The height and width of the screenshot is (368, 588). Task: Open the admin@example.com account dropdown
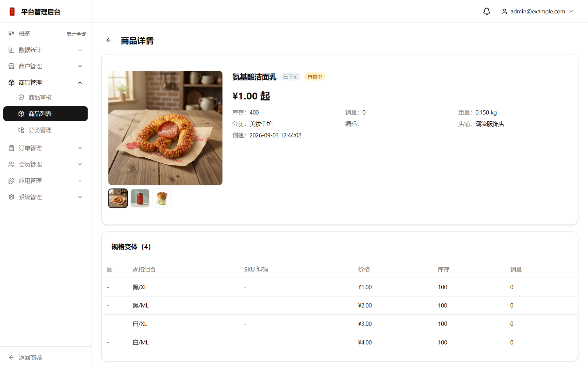(537, 11)
